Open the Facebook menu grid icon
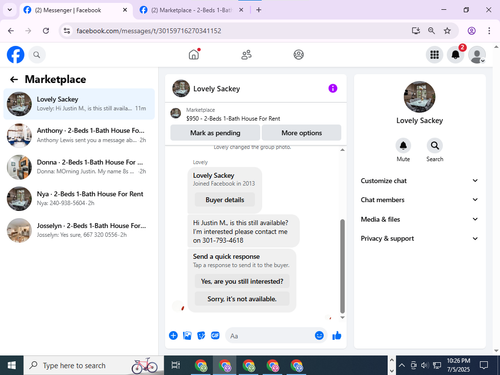500x375 pixels. point(434,55)
